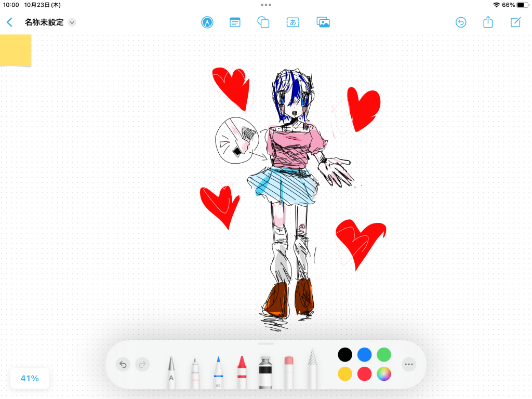Pick the fill paint bottle tool
Image resolution: width=532 pixels, height=399 pixels.
point(265,372)
